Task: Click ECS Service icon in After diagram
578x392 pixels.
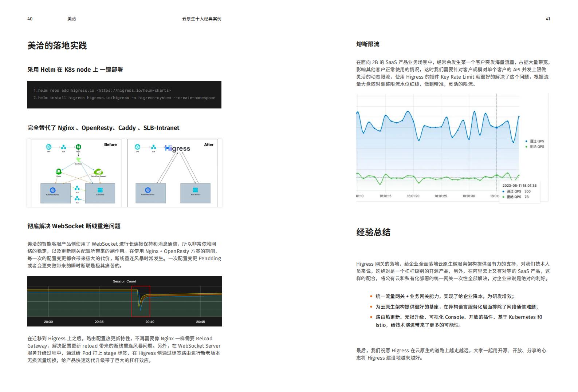Action: click(195, 190)
